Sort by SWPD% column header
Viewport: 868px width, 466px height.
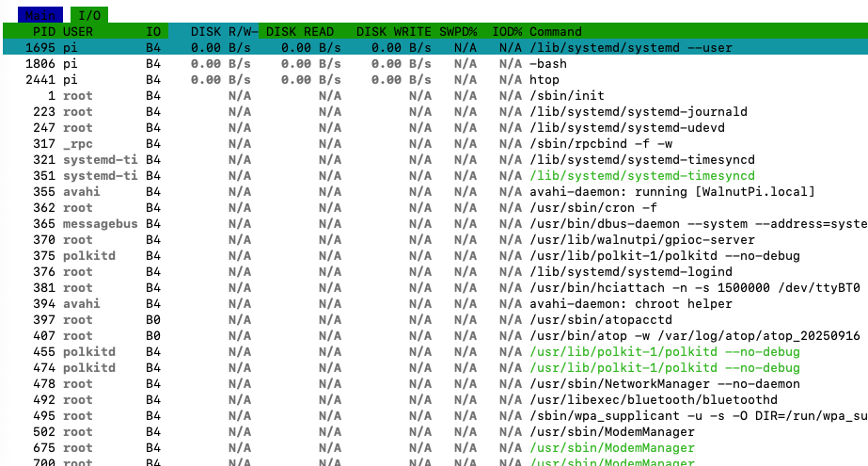[x=458, y=32]
